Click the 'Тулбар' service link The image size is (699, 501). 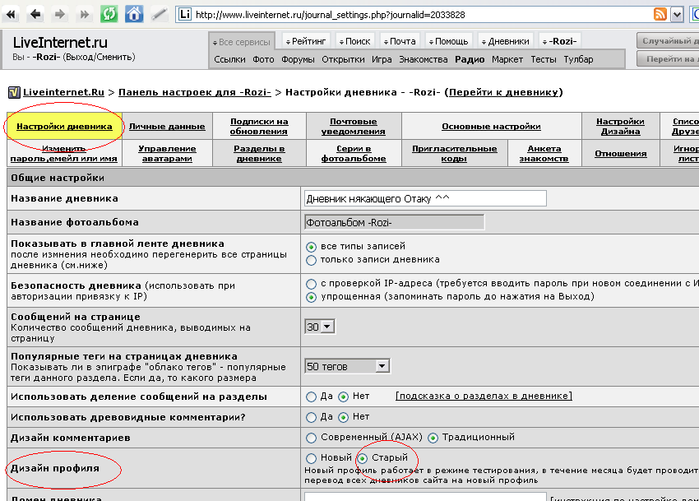[578, 59]
